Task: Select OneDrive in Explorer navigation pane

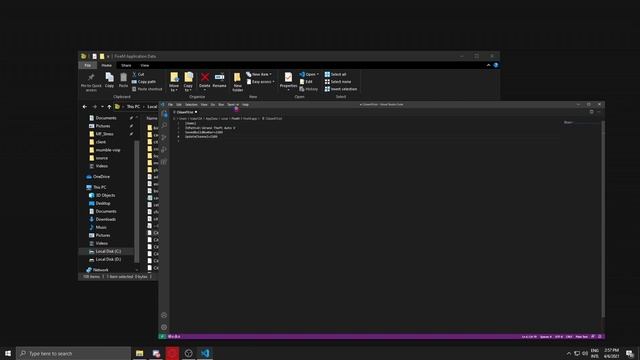Action: [98, 177]
